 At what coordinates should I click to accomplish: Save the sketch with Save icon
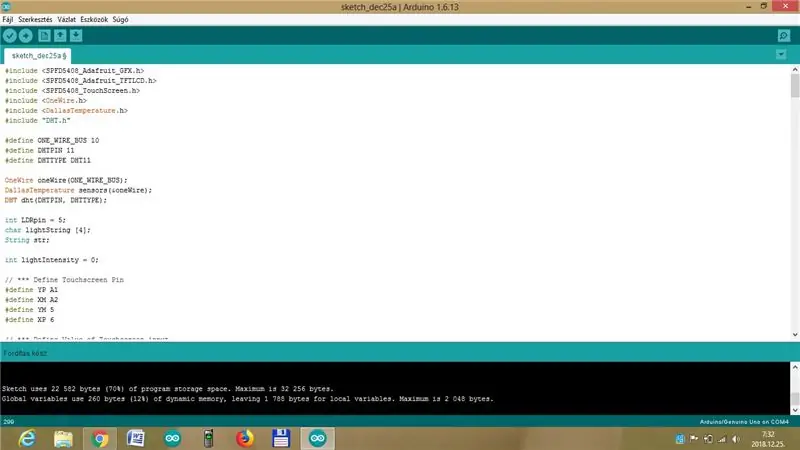[x=76, y=36]
